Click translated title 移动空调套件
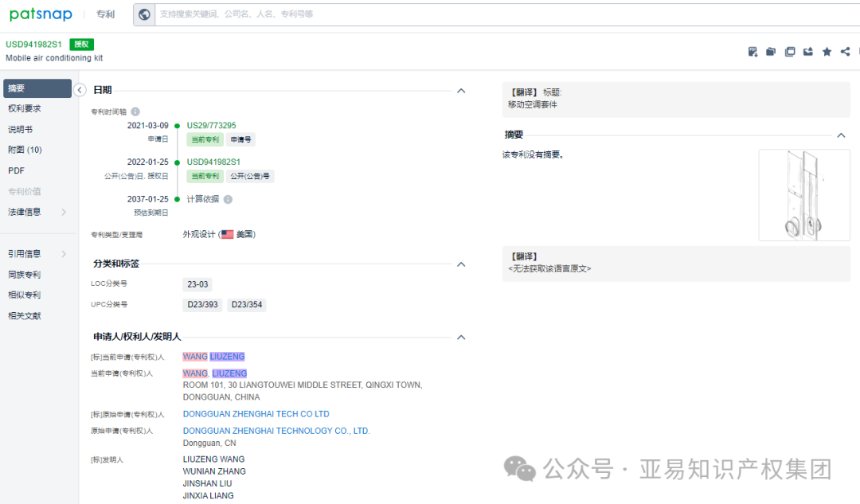Screen dimensions: 860x504 point(532,105)
